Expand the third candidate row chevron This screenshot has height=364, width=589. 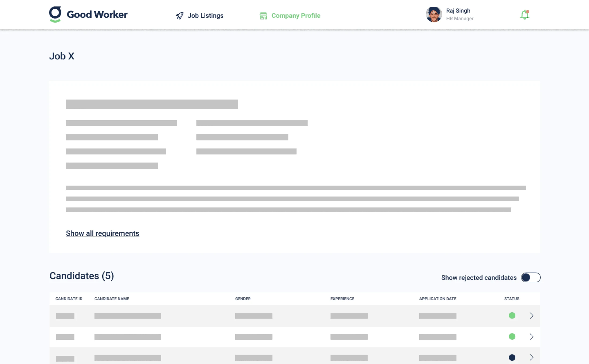coord(532,357)
